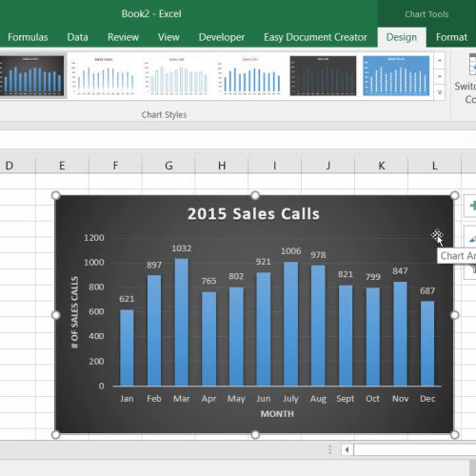
Task: Select column I header
Action: [x=275, y=166]
